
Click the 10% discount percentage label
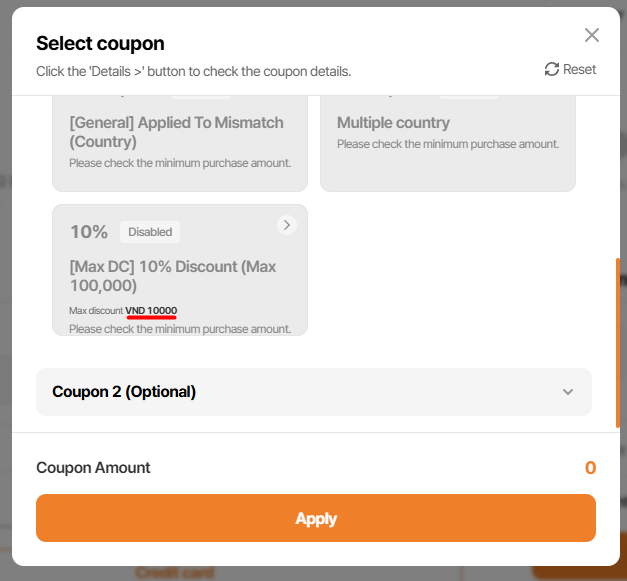pyautogui.click(x=89, y=232)
